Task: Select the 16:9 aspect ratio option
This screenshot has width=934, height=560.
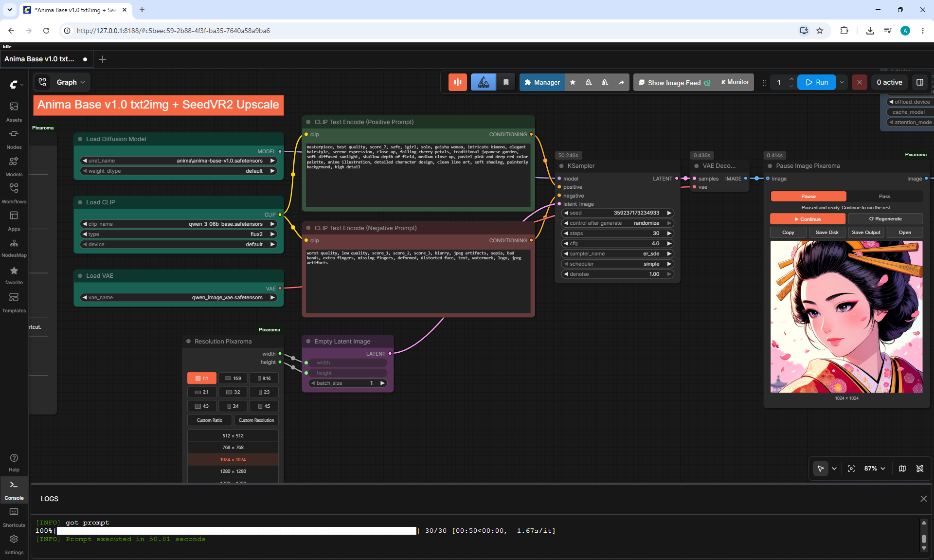Action: 233,378
